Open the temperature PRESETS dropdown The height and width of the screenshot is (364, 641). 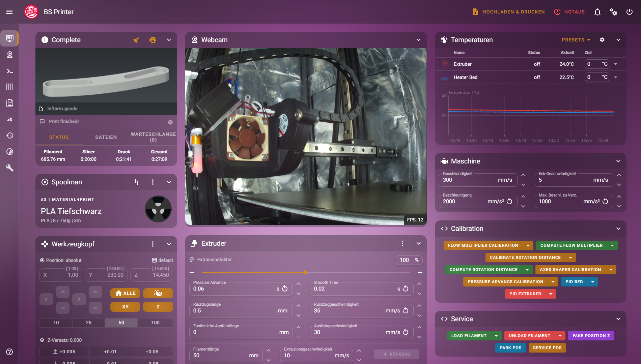point(576,40)
